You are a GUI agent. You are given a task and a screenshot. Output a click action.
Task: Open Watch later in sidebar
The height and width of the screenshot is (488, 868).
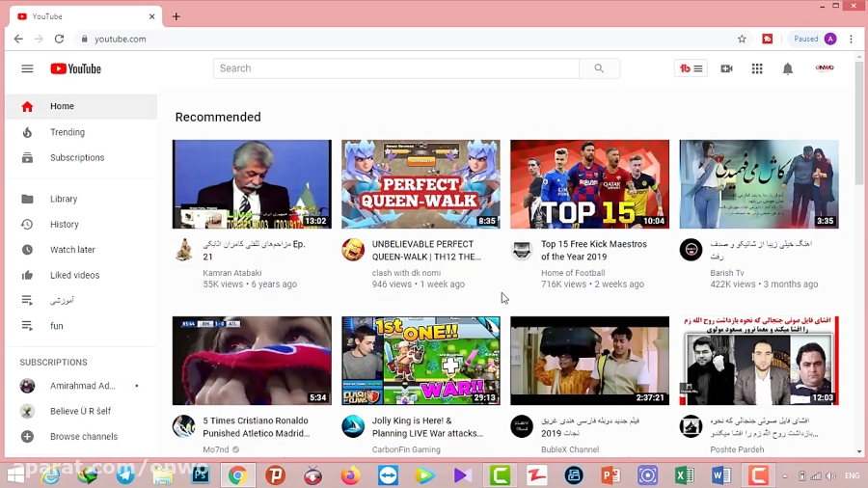(x=81, y=250)
